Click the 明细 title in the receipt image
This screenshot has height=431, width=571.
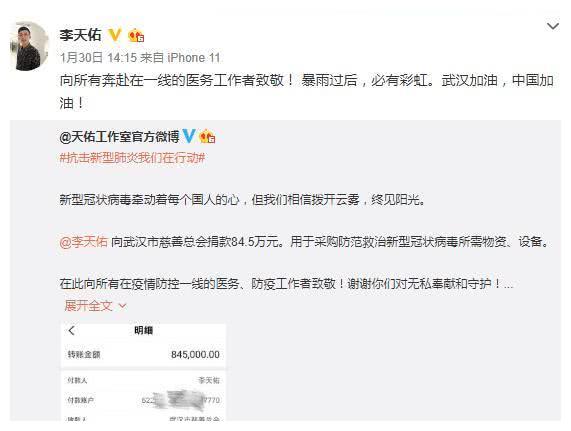[143, 331]
